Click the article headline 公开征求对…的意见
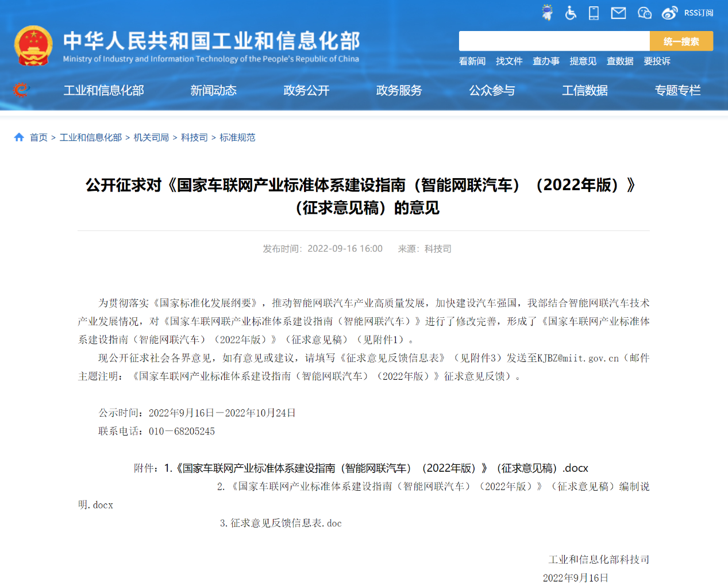This screenshot has width=728, height=585. [x=363, y=196]
